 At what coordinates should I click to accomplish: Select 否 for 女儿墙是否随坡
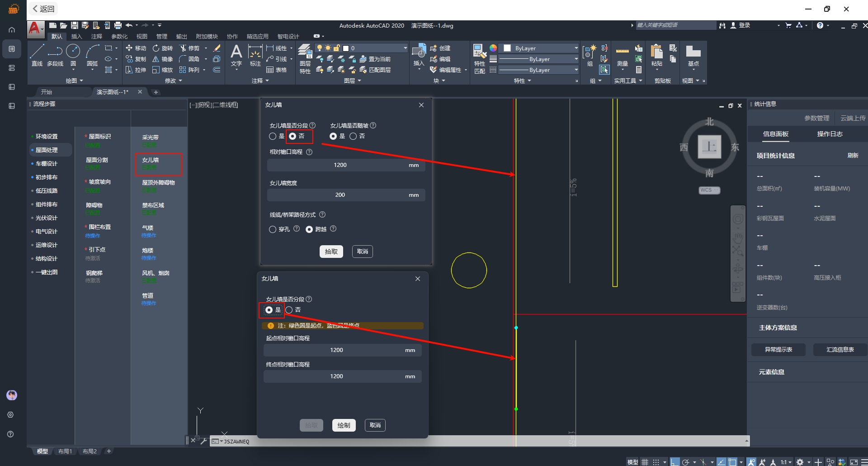[353, 136]
